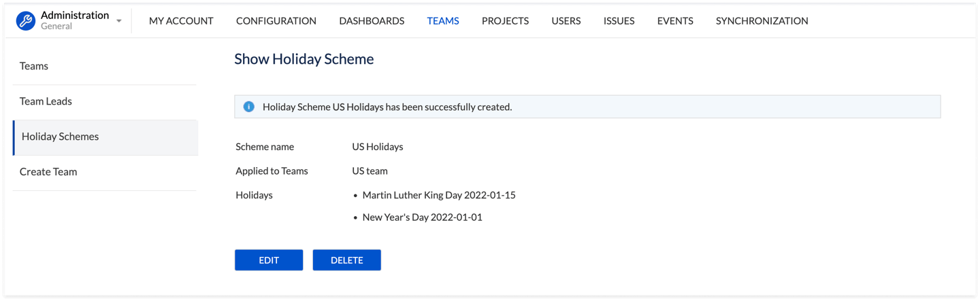Click the Administration wrench icon
Screen dimensions: 980x301
tap(26, 20)
